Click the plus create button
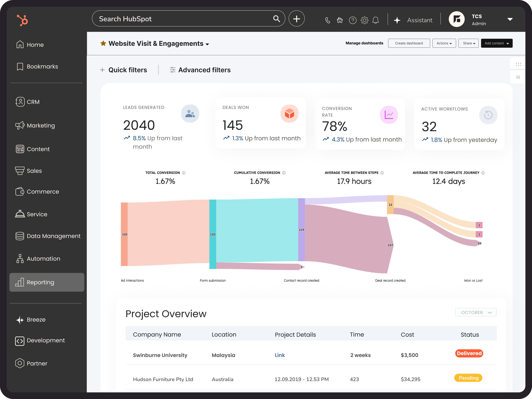Image resolution: width=532 pixels, height=399 pixels. click(297, 19)
